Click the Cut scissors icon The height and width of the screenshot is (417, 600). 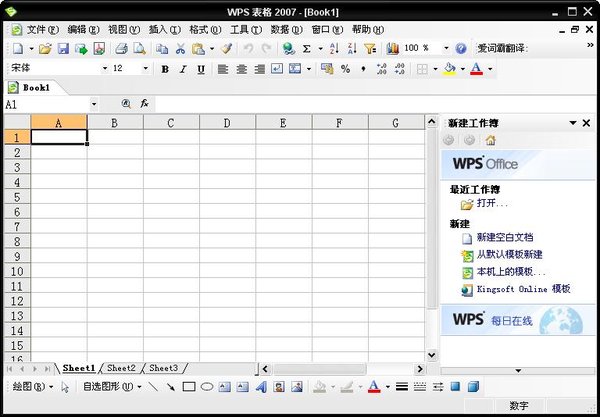pyautogui.click(x=180, y=49)
